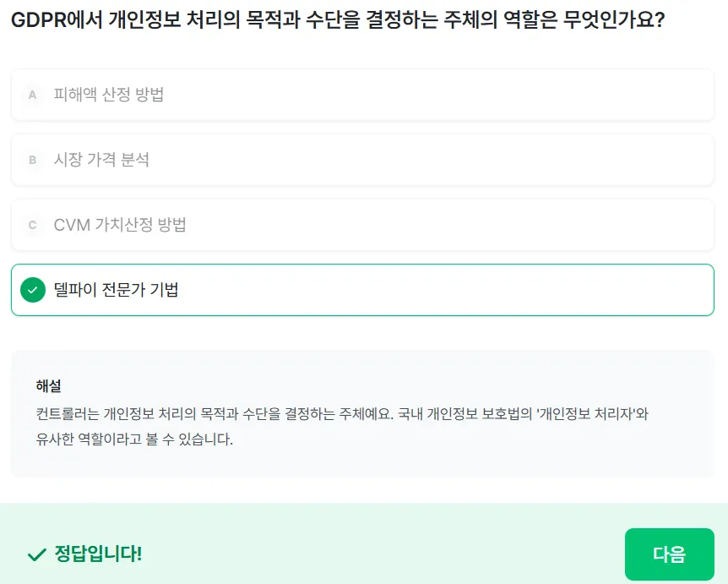Image resolution: width=728 pixels, height=584 pixels.
Task: Select answer CVM 가치산정 방법
Action: pyautogui.click(x=363, y=226)
